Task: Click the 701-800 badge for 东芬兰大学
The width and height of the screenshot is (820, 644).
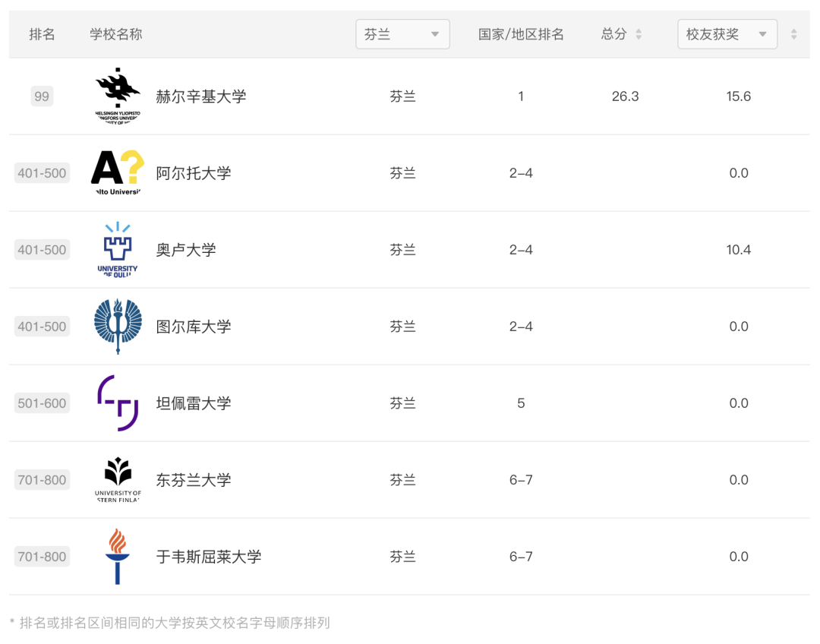Action: [x=42, y=480]
